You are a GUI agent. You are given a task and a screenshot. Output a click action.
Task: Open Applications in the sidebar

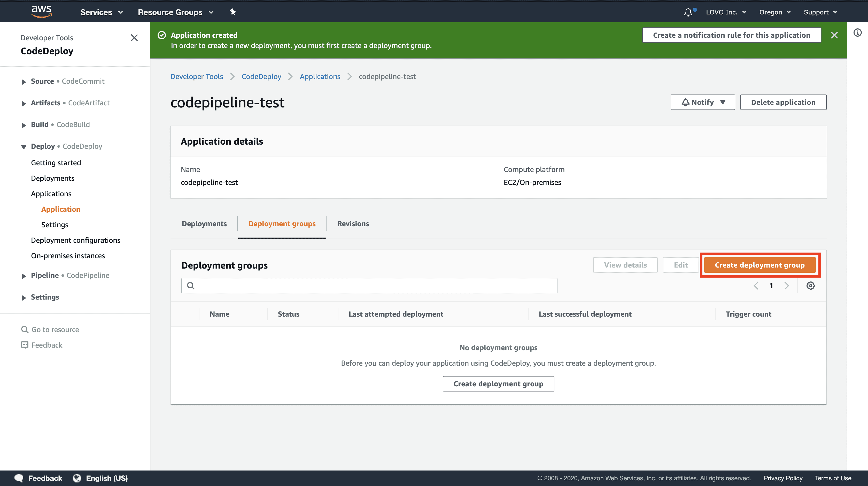(51, 194)
